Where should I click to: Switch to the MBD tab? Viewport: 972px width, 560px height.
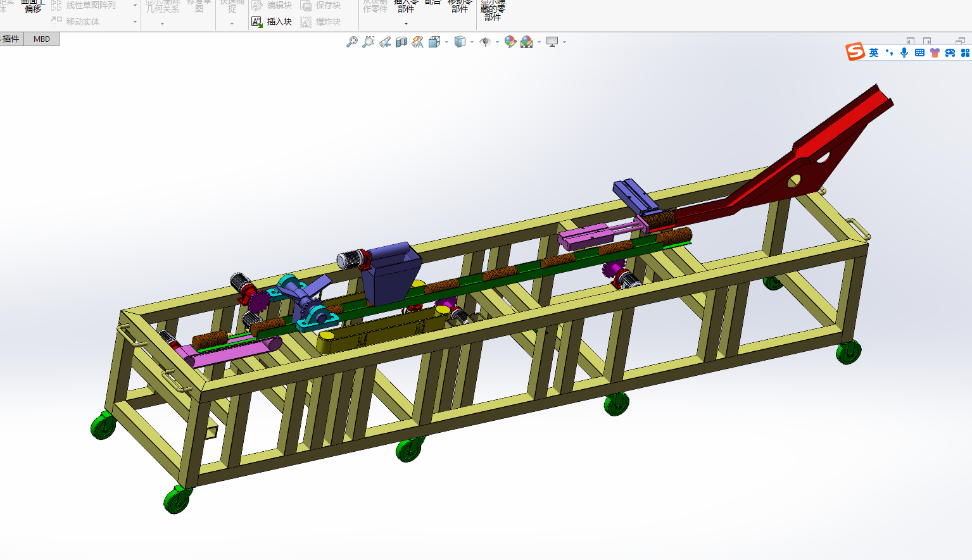coord(42,39)
